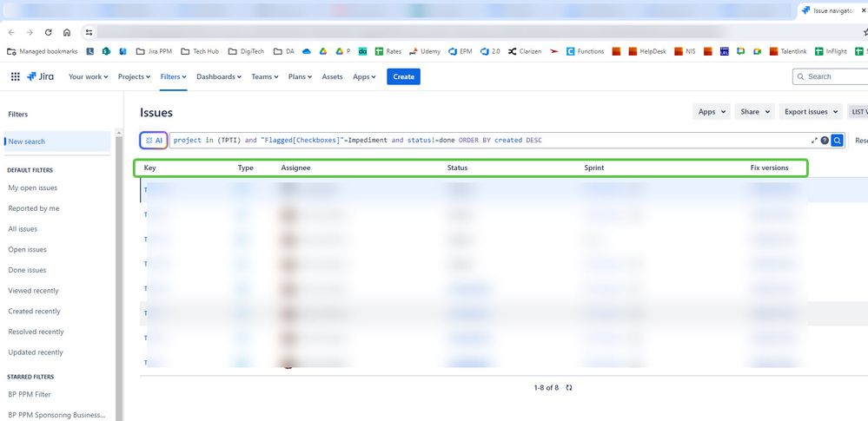Open the teal 'da' bookmark icon
This screenshot has height=421, width=868.
(362, 51)
